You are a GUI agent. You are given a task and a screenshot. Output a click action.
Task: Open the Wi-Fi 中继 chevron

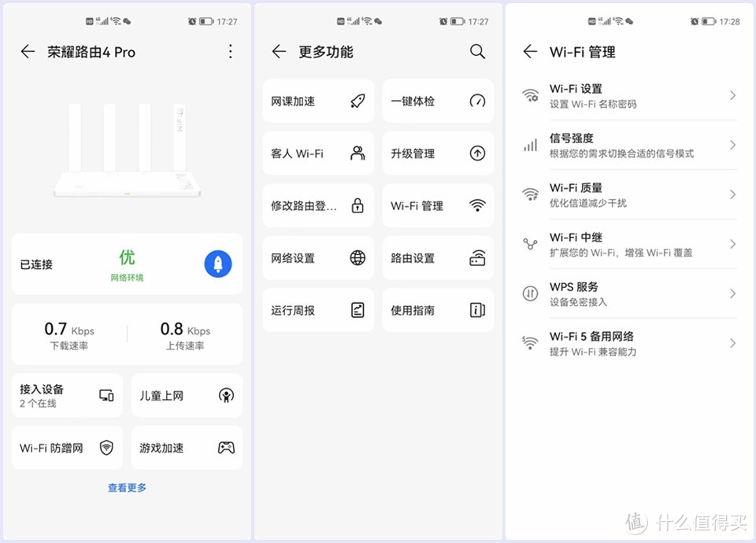(x=731, y=244)
